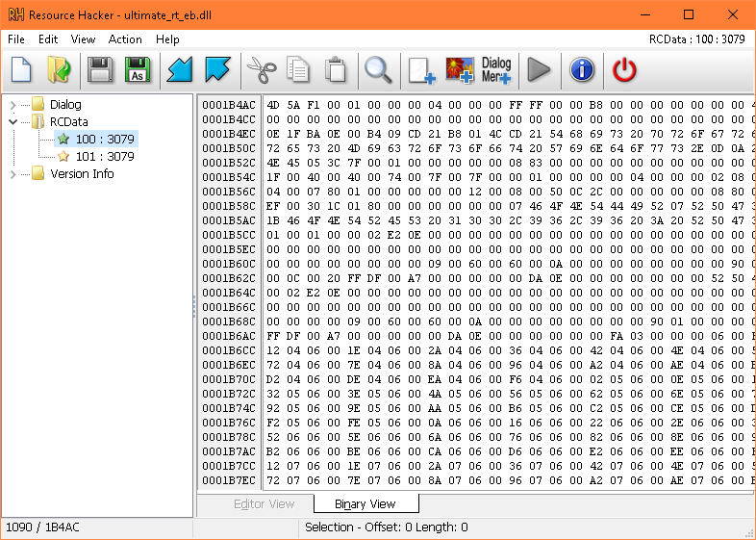The height and width of the screenshot is (540, 756).
Task: Click inside the hex data area
Action: 481,289
